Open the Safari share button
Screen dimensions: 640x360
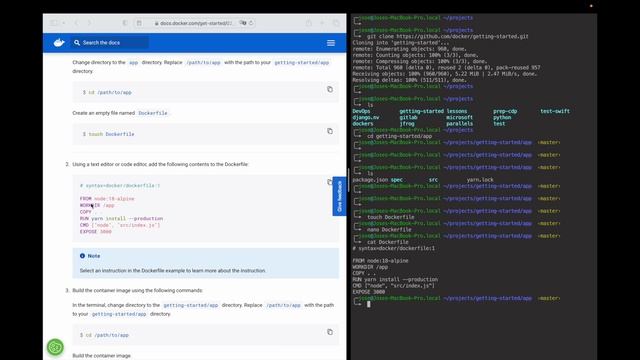point(309,23)
